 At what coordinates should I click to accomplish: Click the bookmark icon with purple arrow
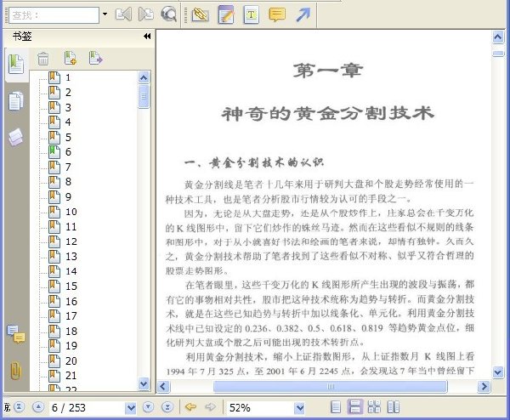tap(95, 58)
